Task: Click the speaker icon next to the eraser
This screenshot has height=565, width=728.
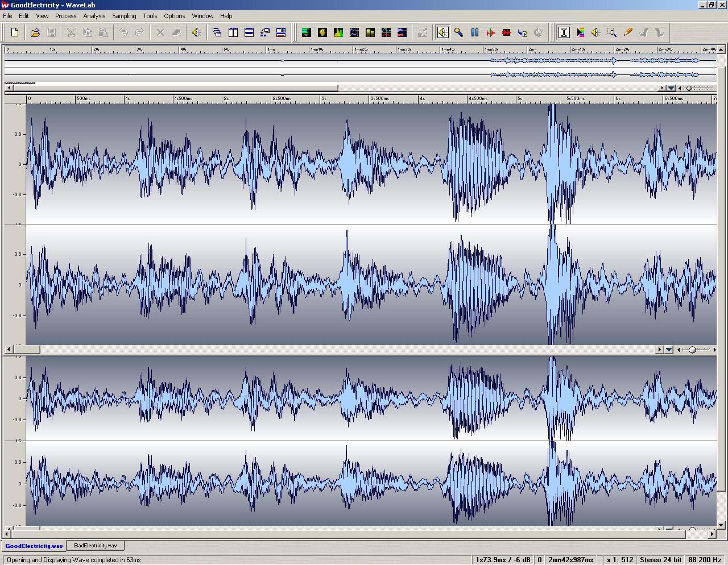Action: click(197, 32)
